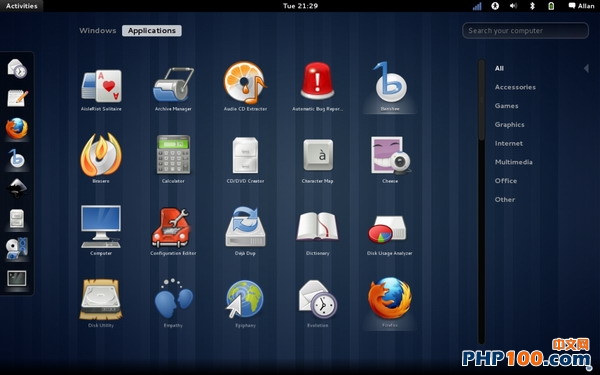Launch Firefox from the applications grid
The width and height of the screenshot is (600, 375).
(390, 302)
